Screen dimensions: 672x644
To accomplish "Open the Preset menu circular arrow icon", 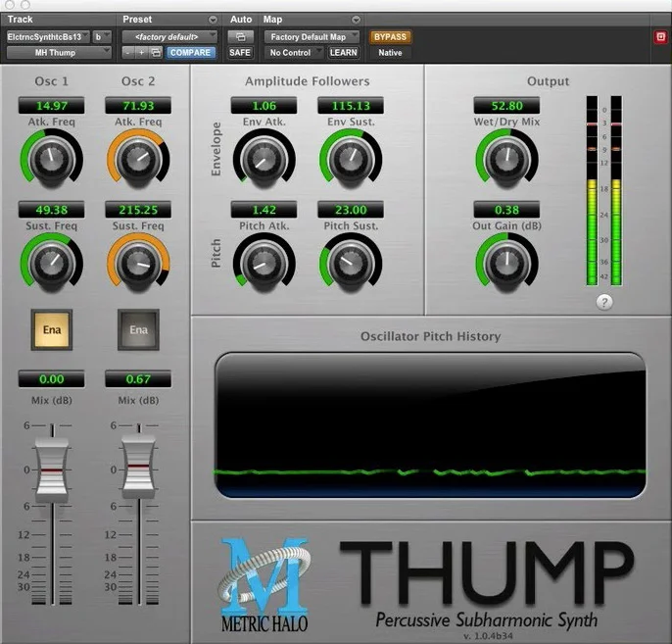I will 213,20.
